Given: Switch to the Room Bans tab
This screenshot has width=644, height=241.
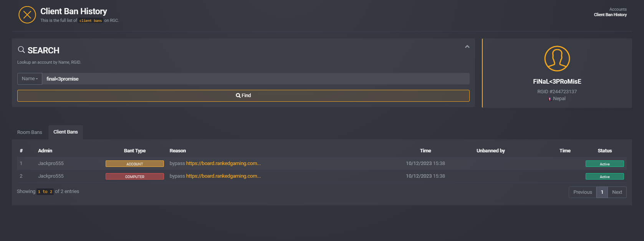Looking at the screenshot, I should coord(30,132).
